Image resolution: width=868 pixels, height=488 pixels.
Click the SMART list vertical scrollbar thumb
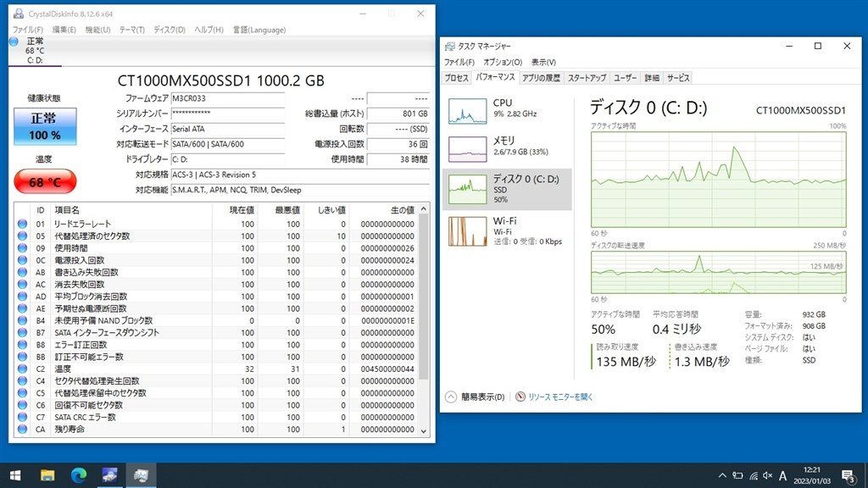424,297
